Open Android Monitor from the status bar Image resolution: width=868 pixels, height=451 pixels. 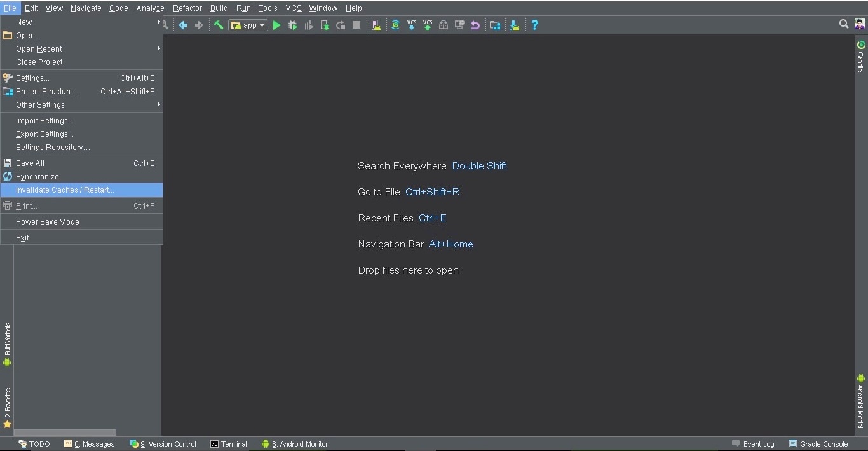pos(299,443)
